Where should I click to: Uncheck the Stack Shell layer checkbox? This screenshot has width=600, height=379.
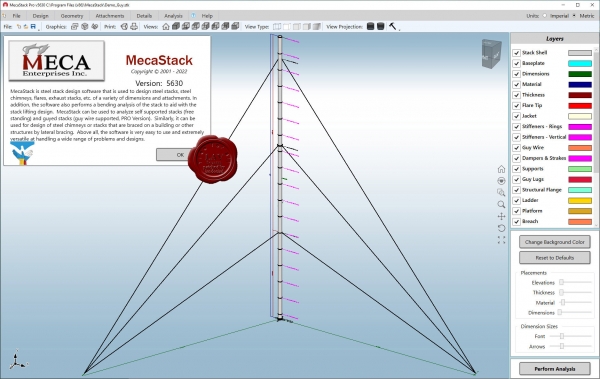click(517, 53)
